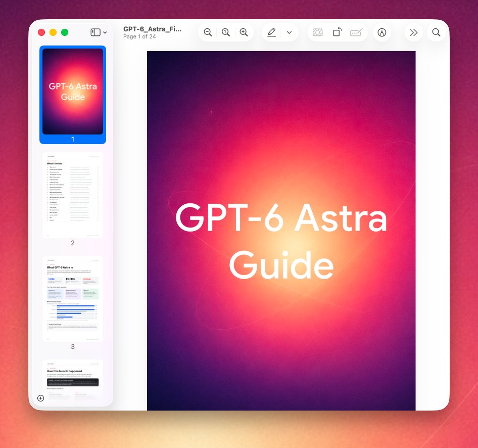
Task: Click the Zoom In magnifier icon
Action: click(x=244, y=32)
